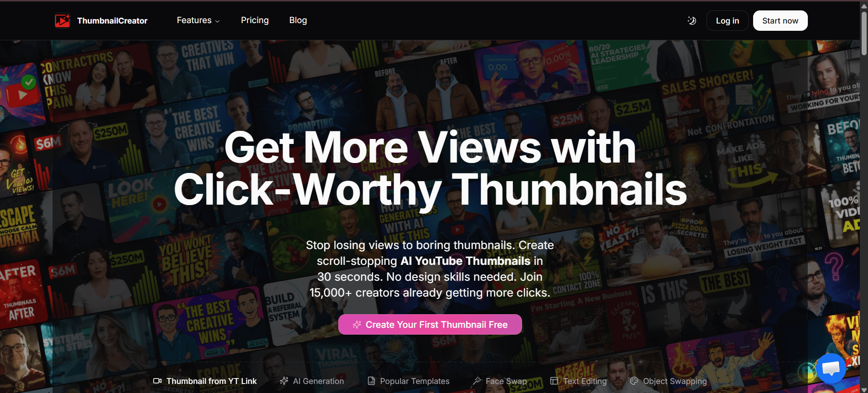Click the text "15,000+ creators already getting more clicks."
Viewport: 868px width, 393px height.
(430, 292)
